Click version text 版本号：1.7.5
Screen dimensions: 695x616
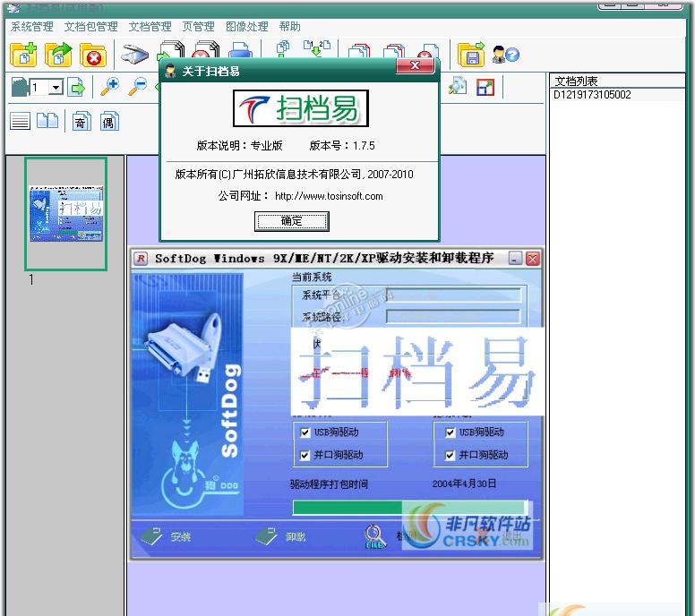point(342,145)
